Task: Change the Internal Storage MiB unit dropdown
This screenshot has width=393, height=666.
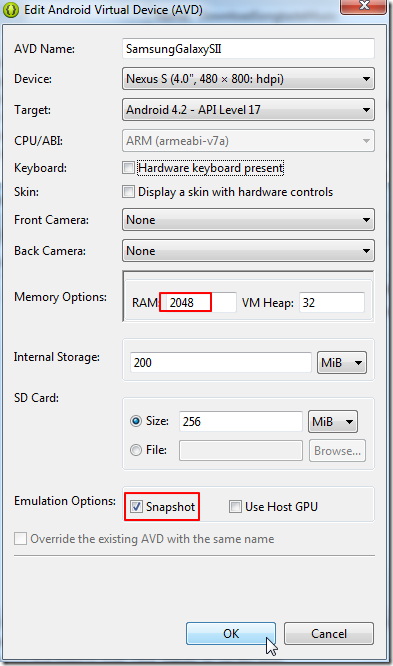Action: coord(342,362)
